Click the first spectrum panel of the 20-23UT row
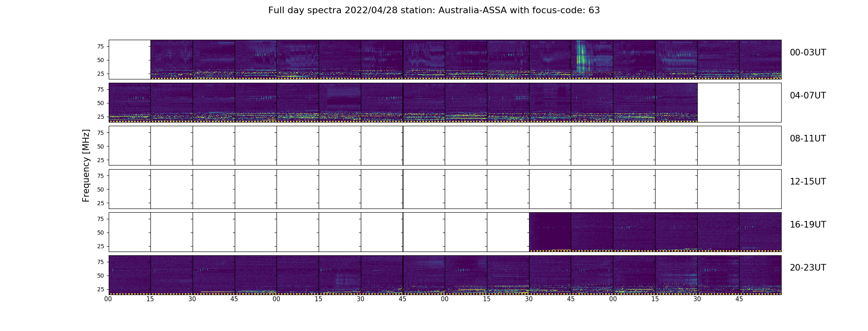This screenshot has width=868, height=331. point(130,275)
